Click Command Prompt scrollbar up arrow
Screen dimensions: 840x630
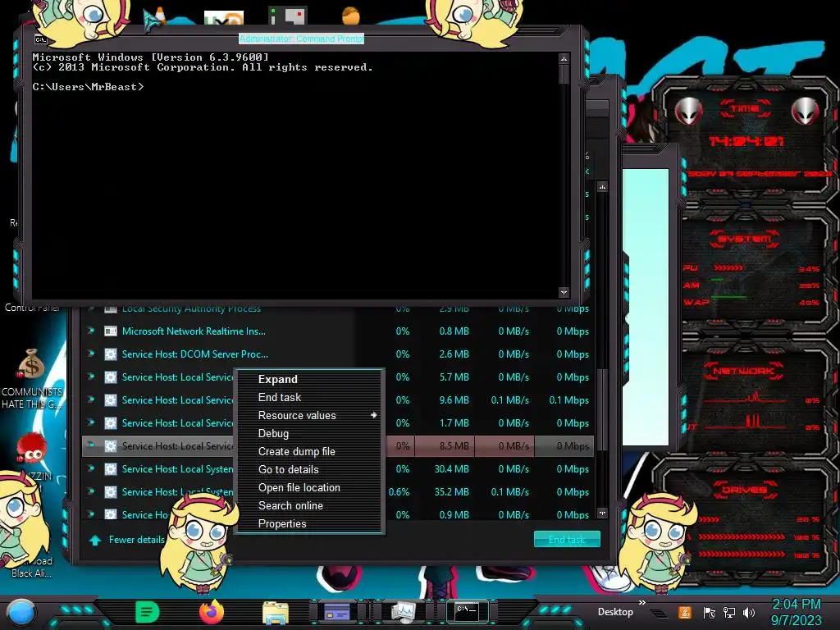click(564, 58)
